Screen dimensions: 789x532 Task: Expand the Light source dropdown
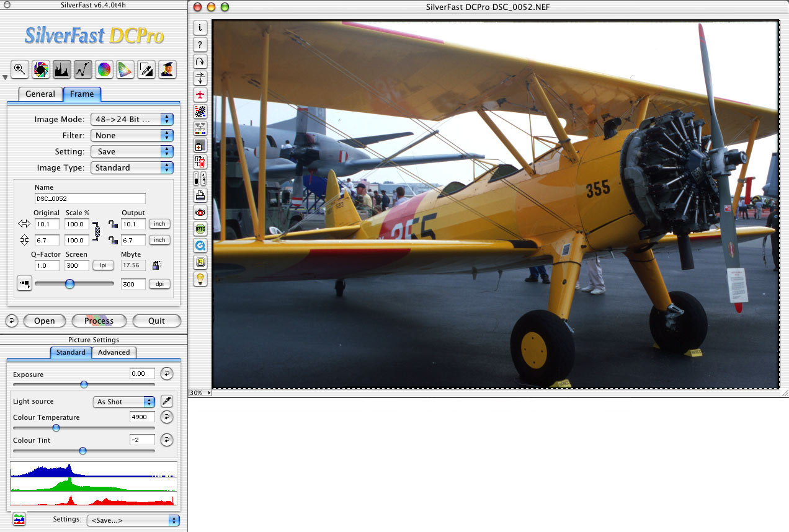point(123,402)
